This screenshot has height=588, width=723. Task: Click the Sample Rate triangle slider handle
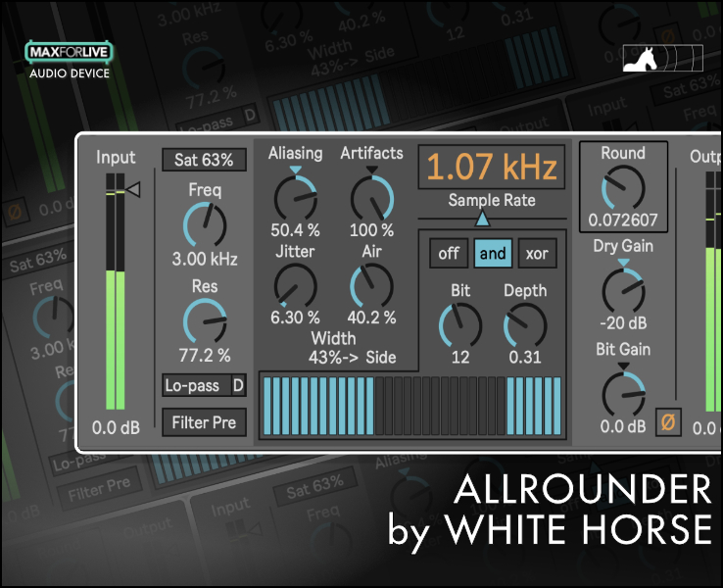(x=482, y=219)
